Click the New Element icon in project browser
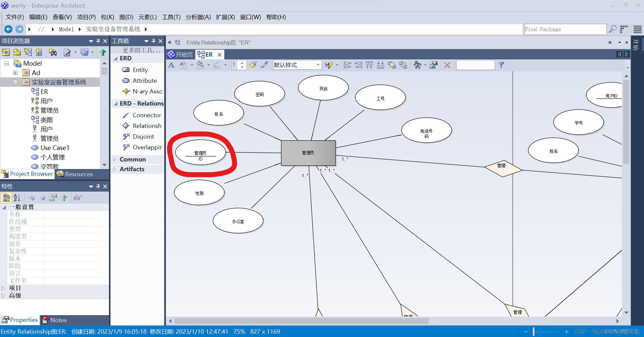 [x=39, y=52]
